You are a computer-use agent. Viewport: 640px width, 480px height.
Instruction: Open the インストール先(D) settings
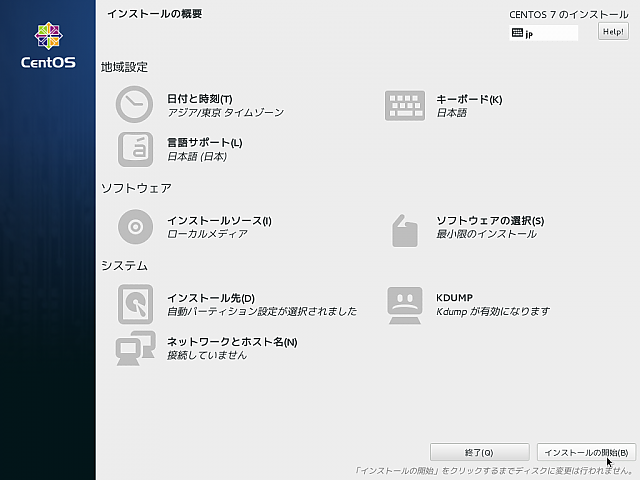click(211, 298)
